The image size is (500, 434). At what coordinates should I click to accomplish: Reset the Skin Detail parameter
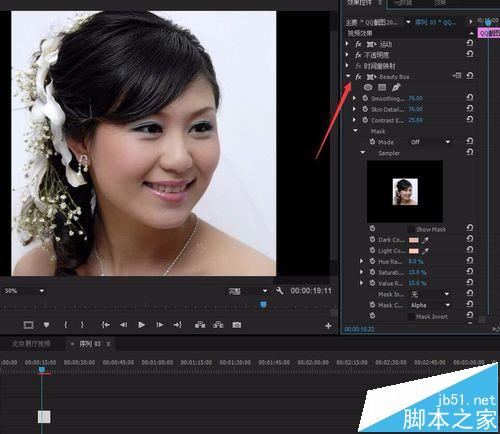[x=470, y=108]
